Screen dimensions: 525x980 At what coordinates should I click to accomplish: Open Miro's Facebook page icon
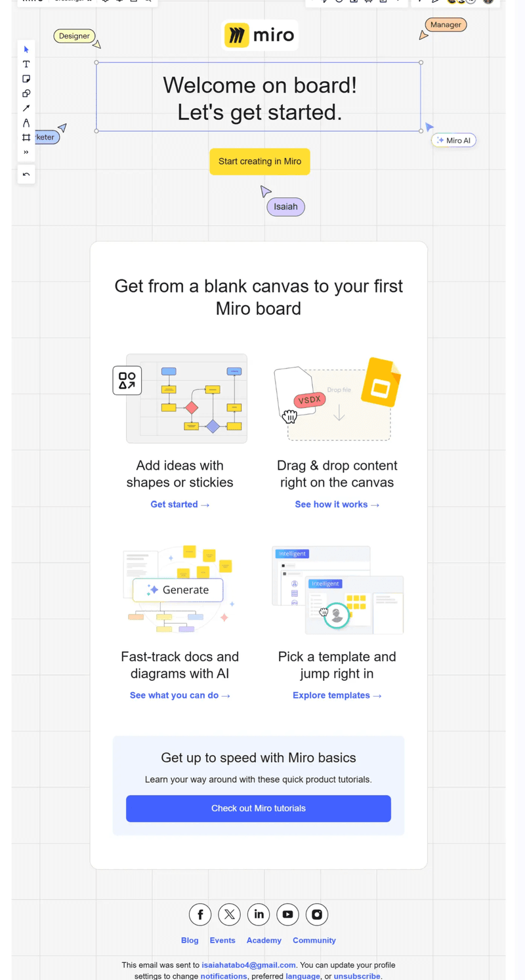(x=200, y=914)
